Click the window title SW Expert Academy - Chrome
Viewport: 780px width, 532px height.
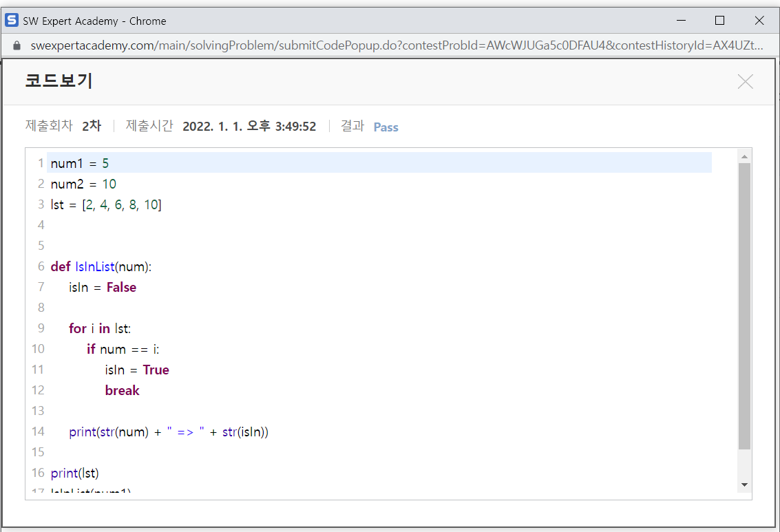[x=94, y=21]
